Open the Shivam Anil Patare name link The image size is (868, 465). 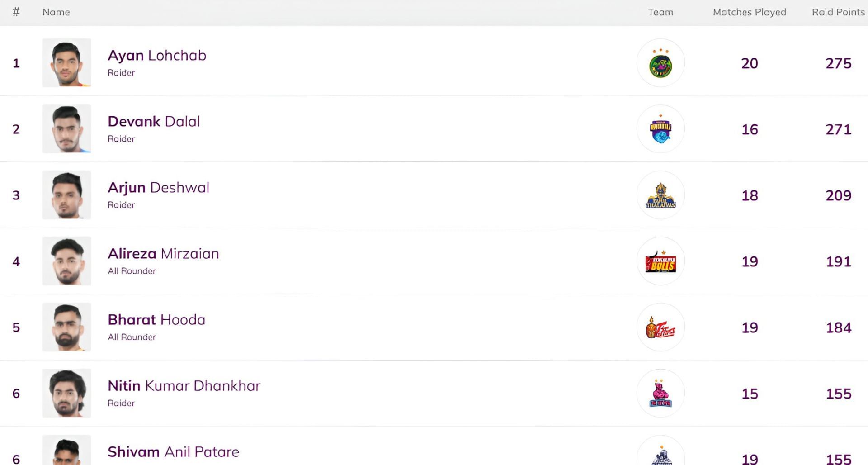coord(173,451)
